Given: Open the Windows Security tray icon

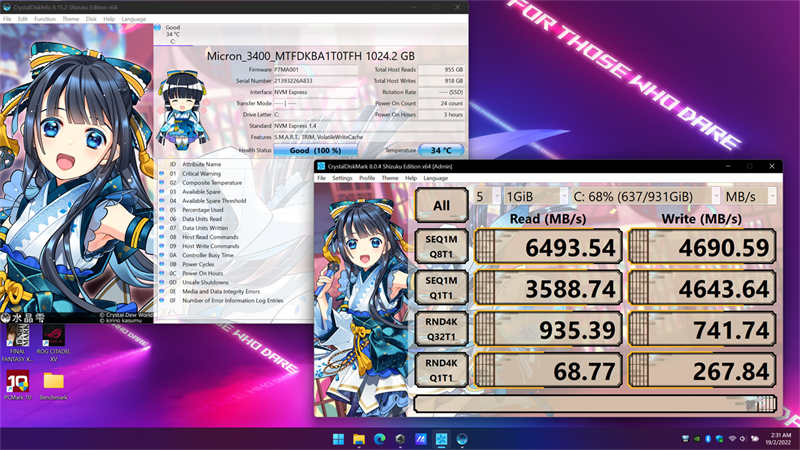Looking at the screenshot, I should click(720, 439).
